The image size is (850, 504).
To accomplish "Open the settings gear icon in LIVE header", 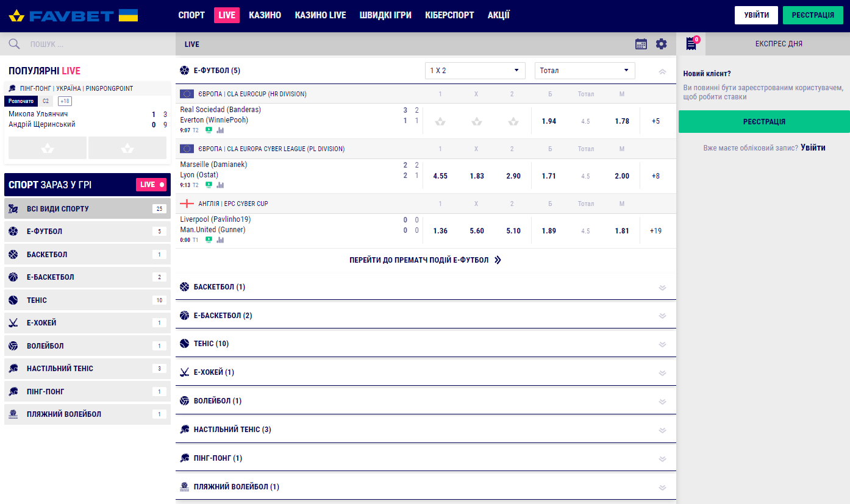I will coord(662,44).
